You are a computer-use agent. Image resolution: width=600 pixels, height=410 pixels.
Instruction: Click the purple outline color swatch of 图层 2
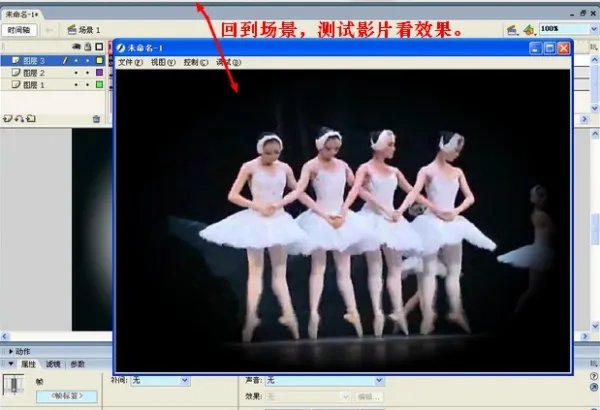(99, 72)
